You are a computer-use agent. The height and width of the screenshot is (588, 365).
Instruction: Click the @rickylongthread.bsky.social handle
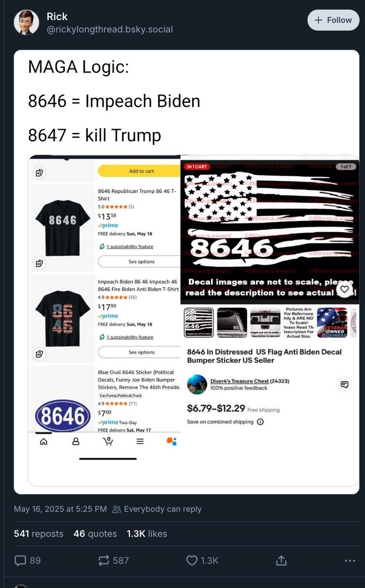(109, 29)
